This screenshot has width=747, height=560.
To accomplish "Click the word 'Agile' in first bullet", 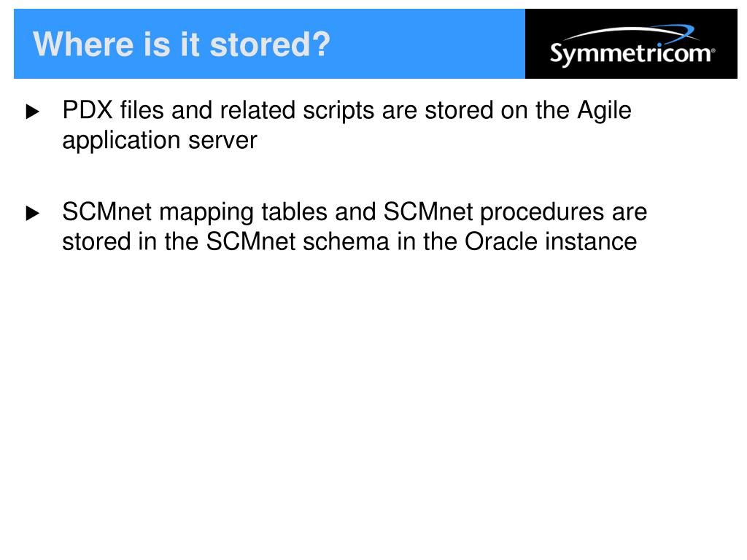I will click(604, 112).
